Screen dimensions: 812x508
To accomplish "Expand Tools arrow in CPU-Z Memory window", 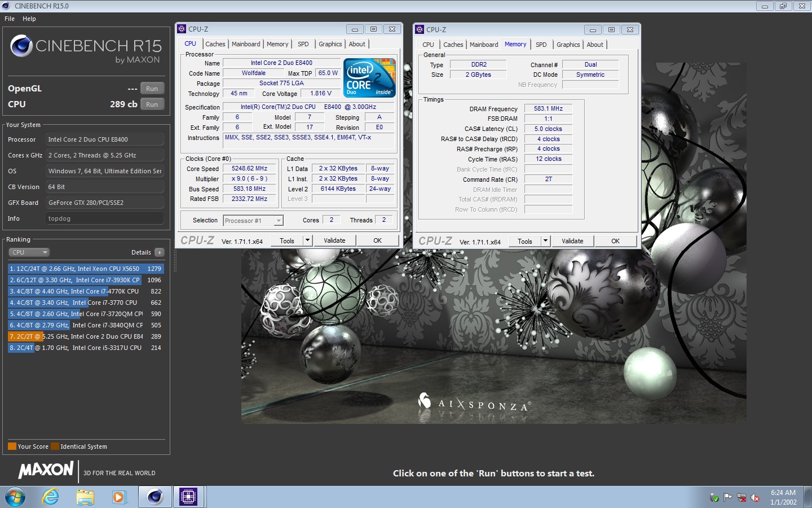I will tap(545, 241).
